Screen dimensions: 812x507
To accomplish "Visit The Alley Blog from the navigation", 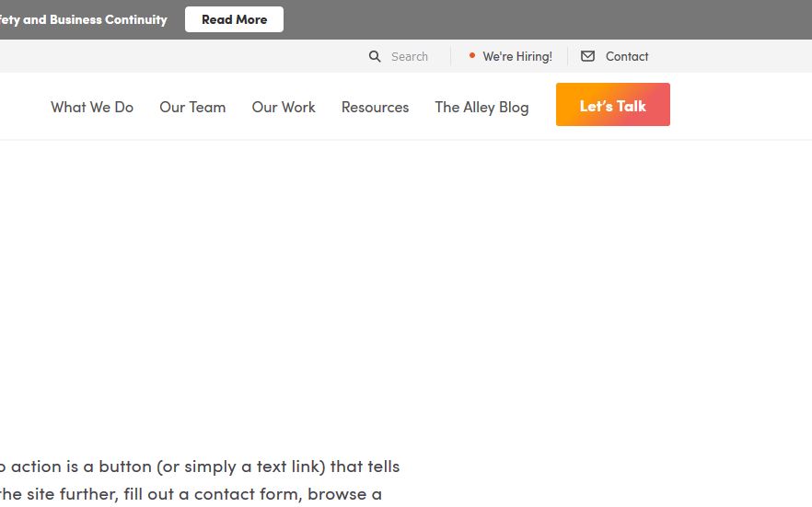I will (x=481, y=107).
